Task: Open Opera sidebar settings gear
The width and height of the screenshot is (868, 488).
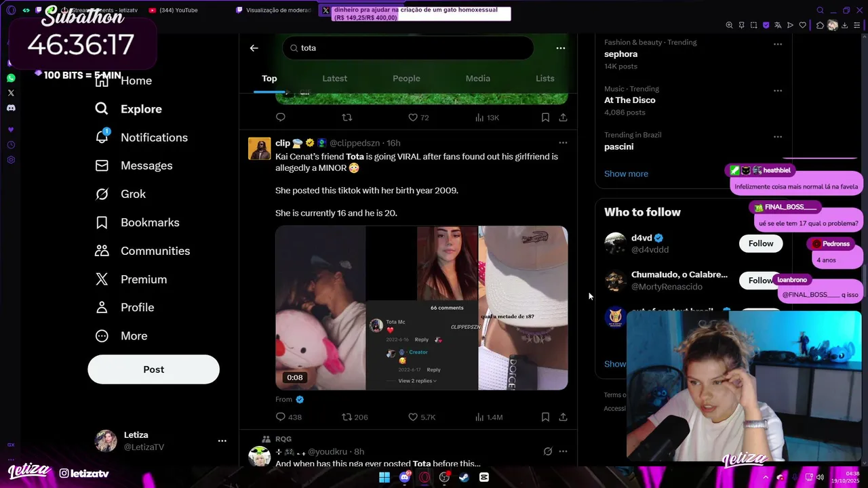Action: click(11, 160)
